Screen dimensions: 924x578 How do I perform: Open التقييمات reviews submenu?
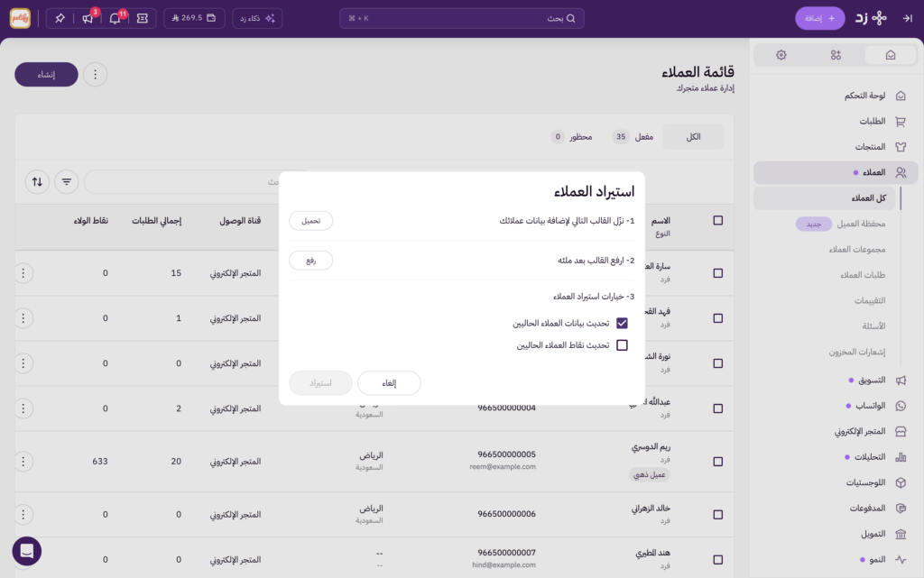click(870, 300)
